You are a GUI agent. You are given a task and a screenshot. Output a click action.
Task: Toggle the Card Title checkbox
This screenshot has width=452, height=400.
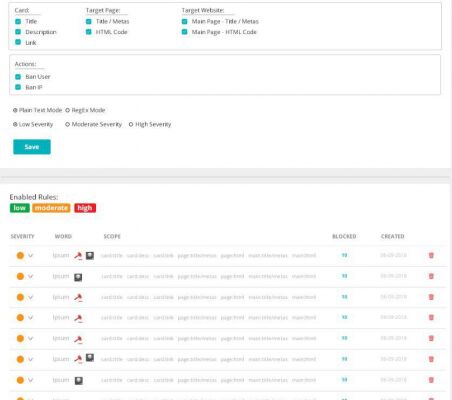(18, 21)
